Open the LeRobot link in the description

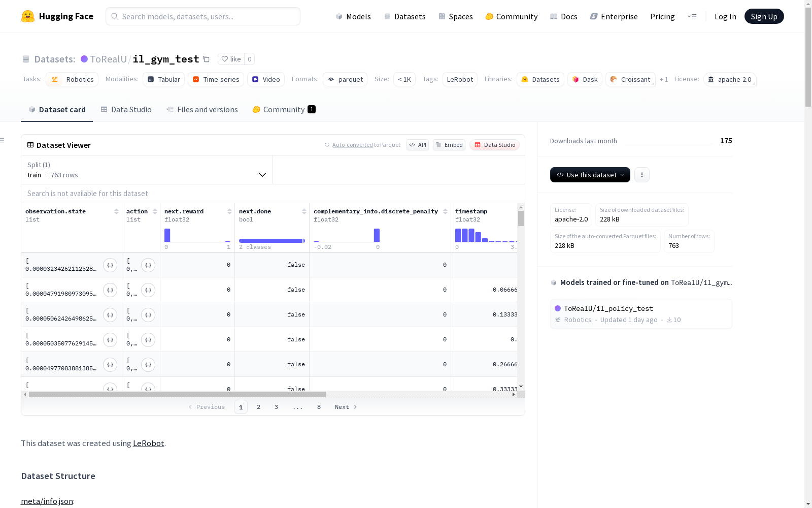click(x=148, y=443)
